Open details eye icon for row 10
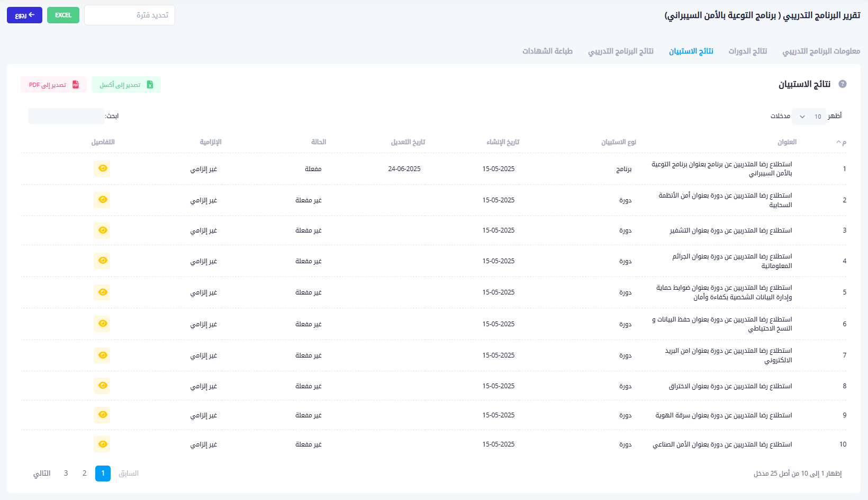The image size is (868, 500). pyautogui.click(x=102, y=444)
